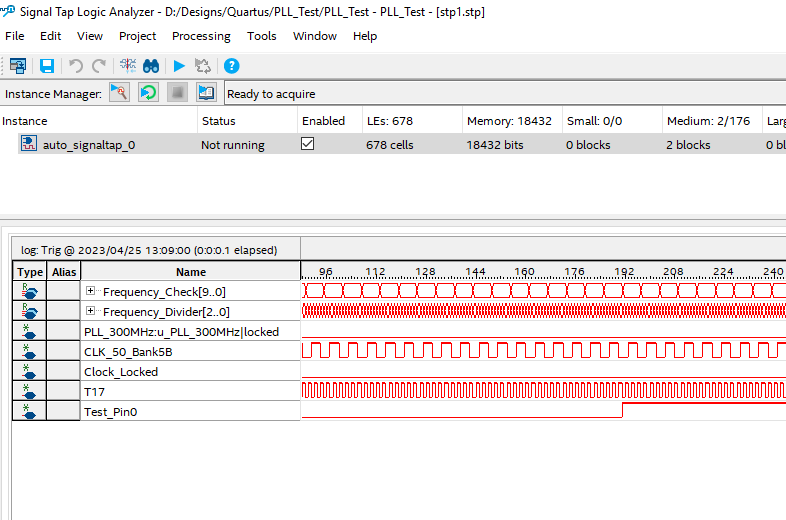This screenshot has width=786, height=520.
Task: Select the CLK_50_Bank5B signal name
Action: 128,352
